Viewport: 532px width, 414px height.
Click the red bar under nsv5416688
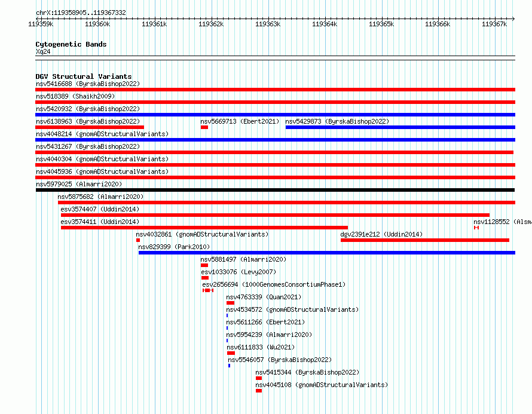(x=275, y=90)
